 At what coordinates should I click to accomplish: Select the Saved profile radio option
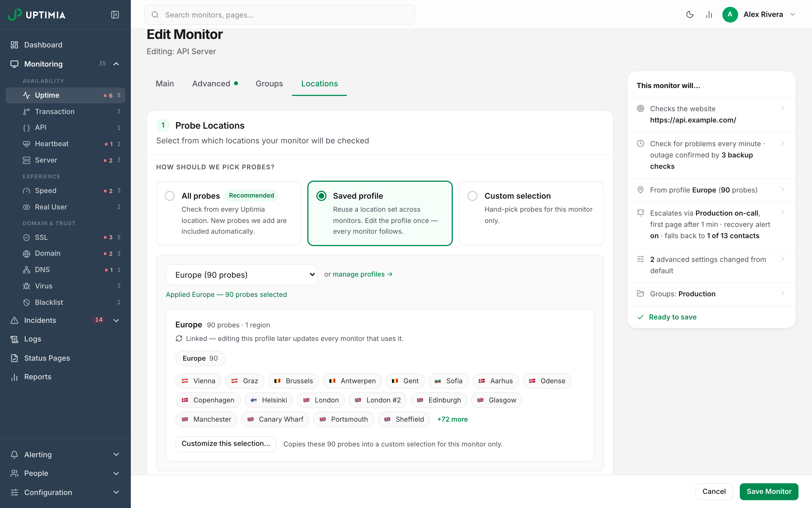(321, 196)
